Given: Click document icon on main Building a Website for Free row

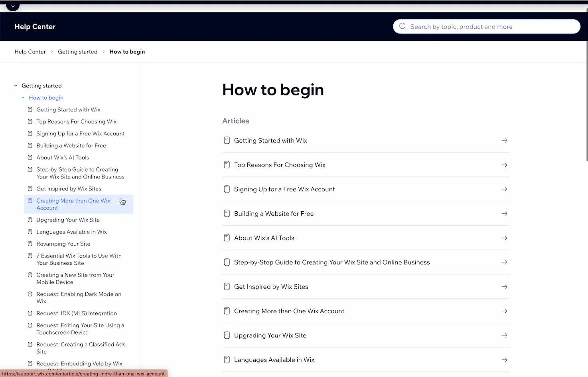Looking at the screenshot, I should [x=227, y=214].
